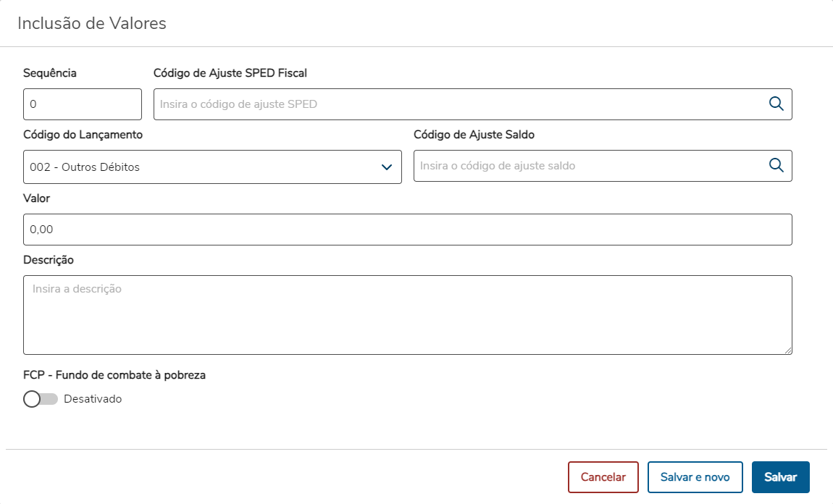The height and width of the screenshot is (504, 833).
Task: Click the SPED Fiscal adjustment code search icon
Action: coord(776,104)
